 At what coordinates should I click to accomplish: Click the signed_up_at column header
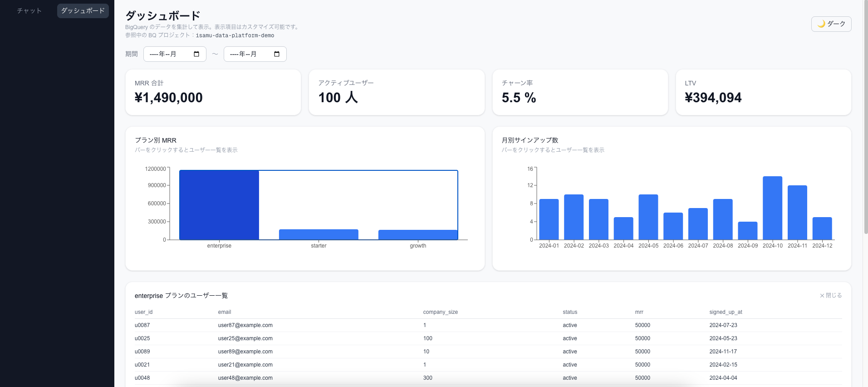coord(726,312)
